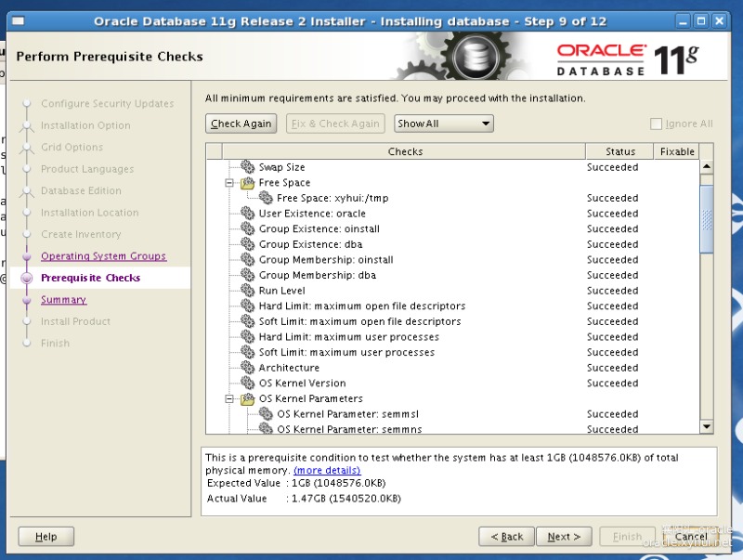Image resolution: width=743 pixels, height=560 pixels.
Task: Click the gear icon beside OS Kernel Version
Action: click(247, 383)
